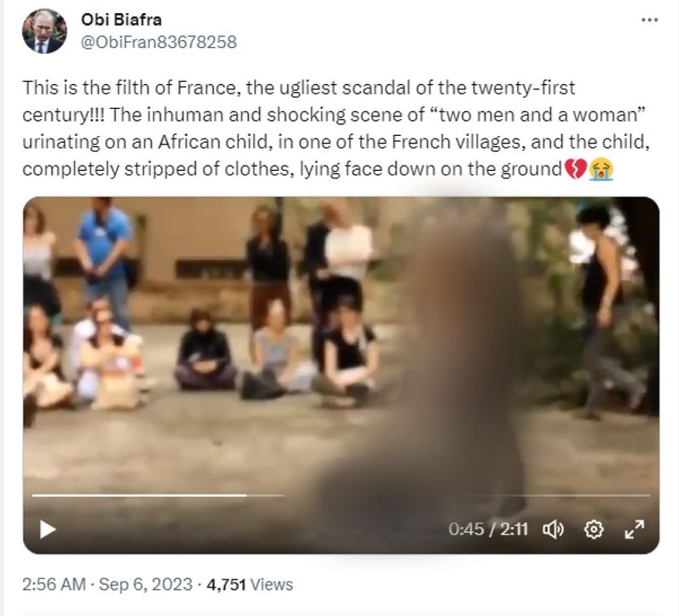Open the 2:56 AM · Sep 6, 2023 timestamp
Image resolution: width=679 pixels, height=616 pixels.
pos(107,584)
